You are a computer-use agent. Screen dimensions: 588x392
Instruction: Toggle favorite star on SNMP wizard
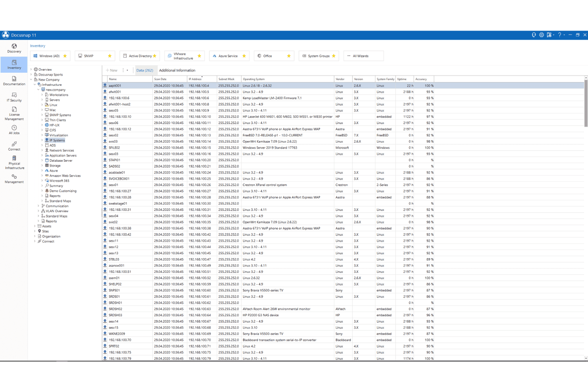pyautogui.click(x=110, y=56)
